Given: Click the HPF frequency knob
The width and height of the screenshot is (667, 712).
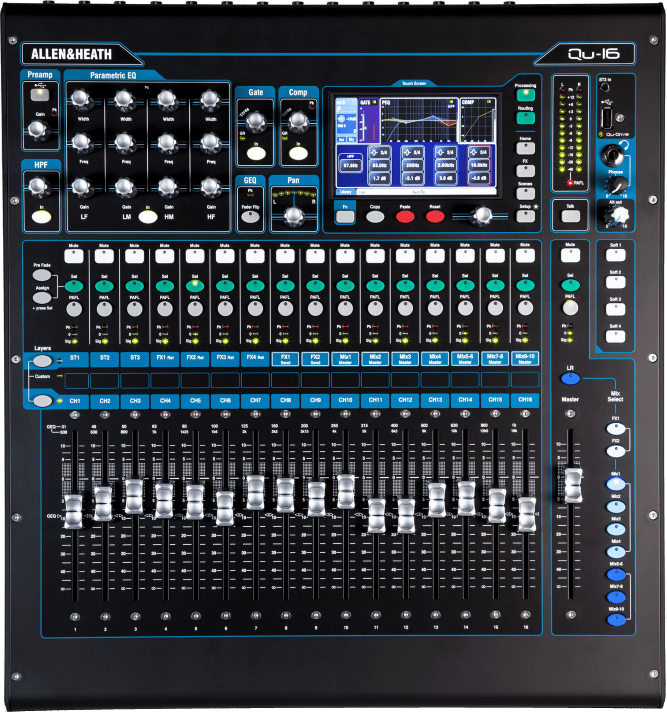Looking at the screenshot, I should coord(38,185).
